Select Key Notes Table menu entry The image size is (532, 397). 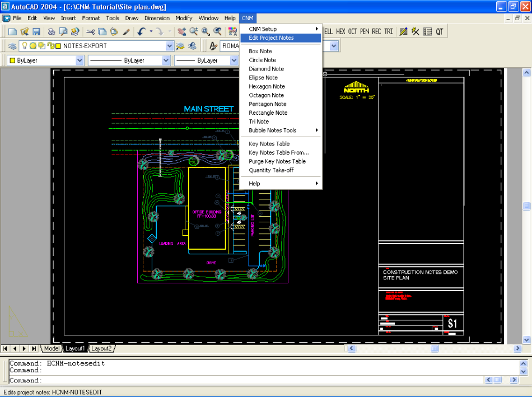pos(269,144)
